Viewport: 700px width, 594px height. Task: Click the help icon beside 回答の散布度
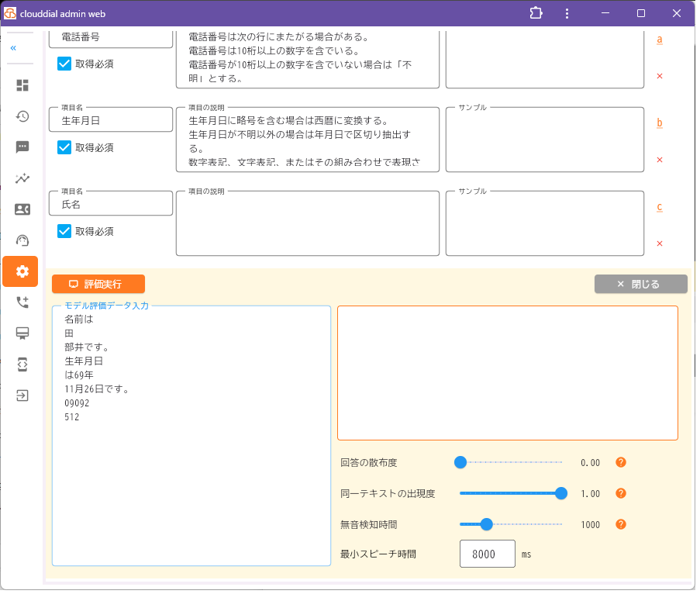[620, 463]
